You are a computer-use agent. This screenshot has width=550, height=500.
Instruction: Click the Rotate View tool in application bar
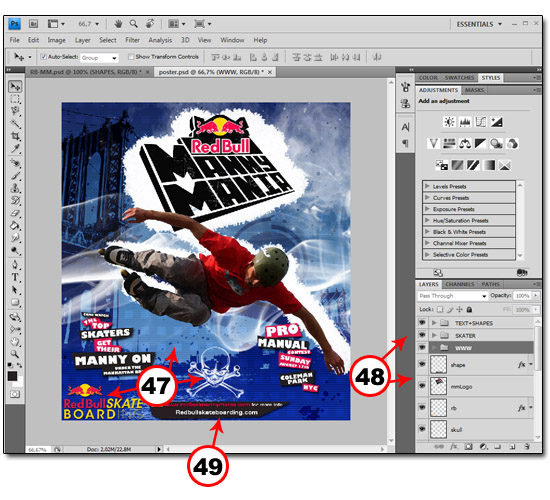150,24
